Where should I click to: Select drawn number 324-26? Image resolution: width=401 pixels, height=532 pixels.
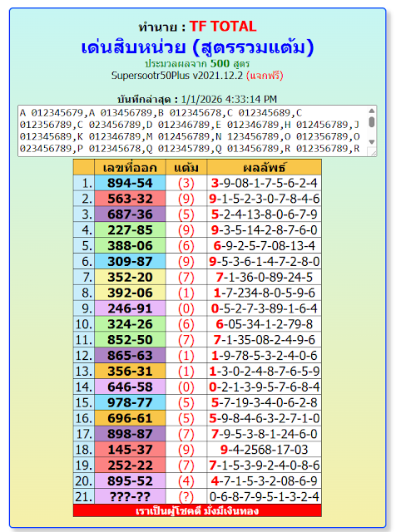(130, 324)
